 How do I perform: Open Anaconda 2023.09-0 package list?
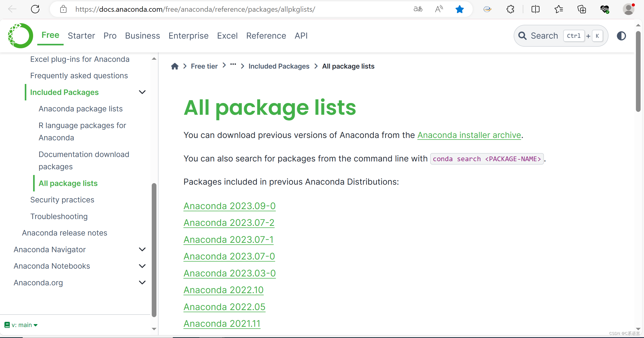click(x=229, y=206)
